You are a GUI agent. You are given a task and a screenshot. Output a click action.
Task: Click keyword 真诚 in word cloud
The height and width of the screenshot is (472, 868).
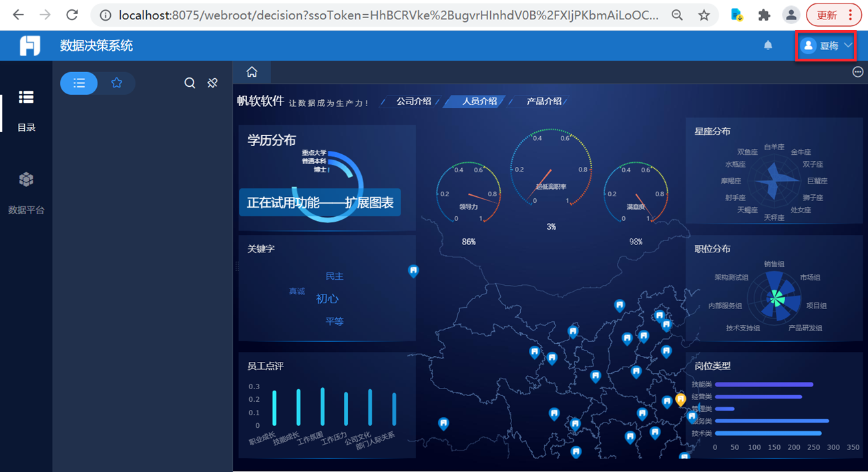[296, 291]
